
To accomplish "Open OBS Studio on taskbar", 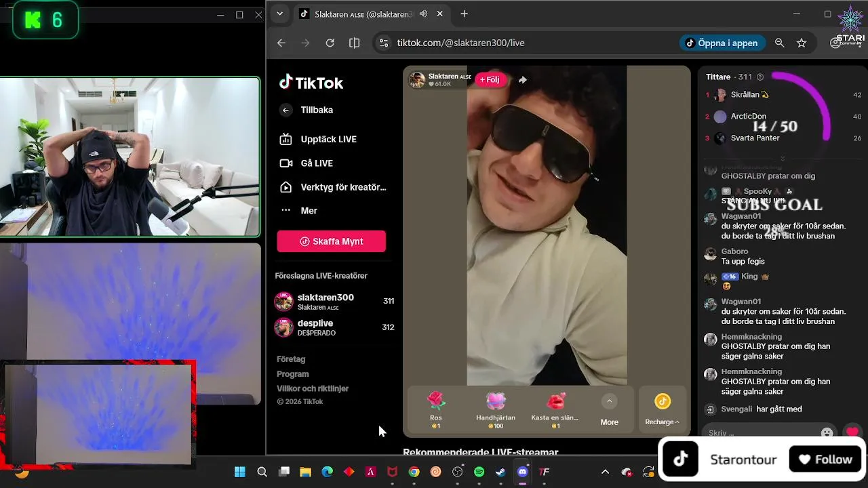I will pos(458,472).
